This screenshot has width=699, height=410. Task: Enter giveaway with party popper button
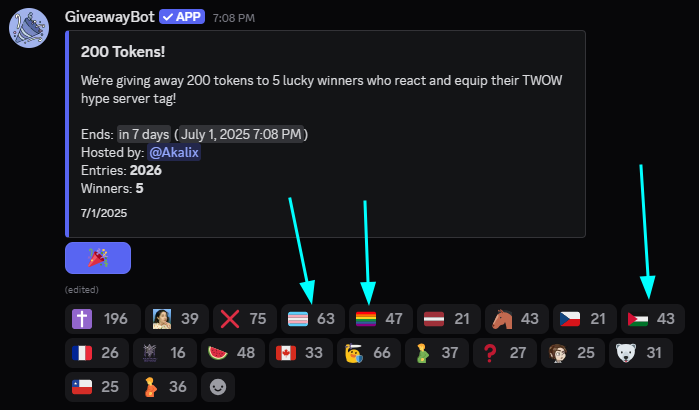98,258
